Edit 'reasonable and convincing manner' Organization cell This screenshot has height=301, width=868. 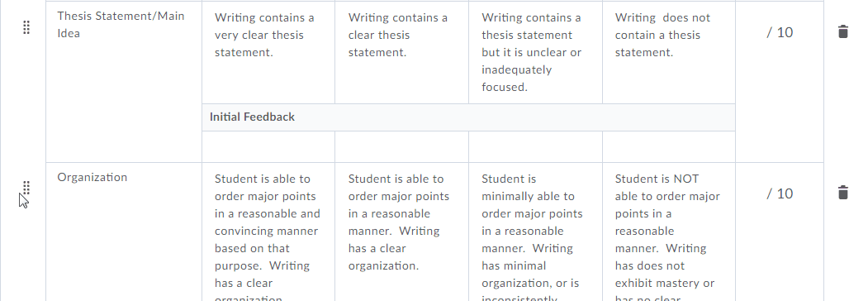268,233
